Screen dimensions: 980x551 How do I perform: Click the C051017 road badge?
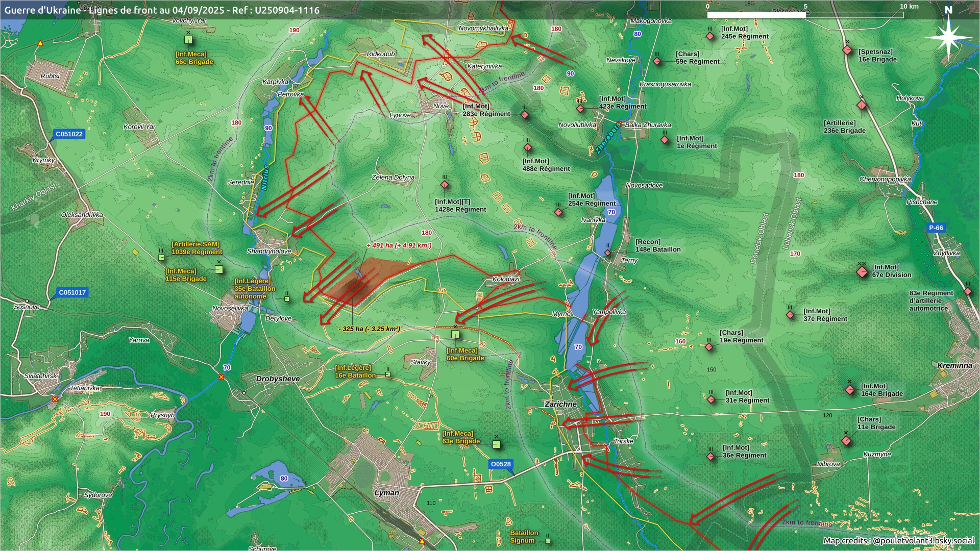coord(72,292)
